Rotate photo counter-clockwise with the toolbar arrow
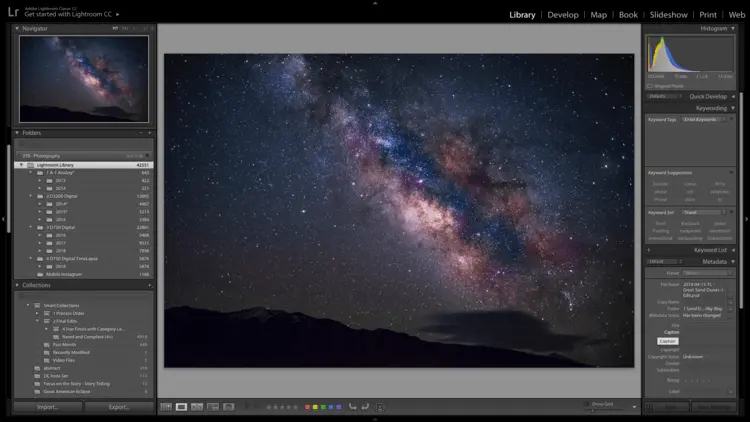Image resolution: width=750 pixels, height=422 pixels. [x=353, y=407]
